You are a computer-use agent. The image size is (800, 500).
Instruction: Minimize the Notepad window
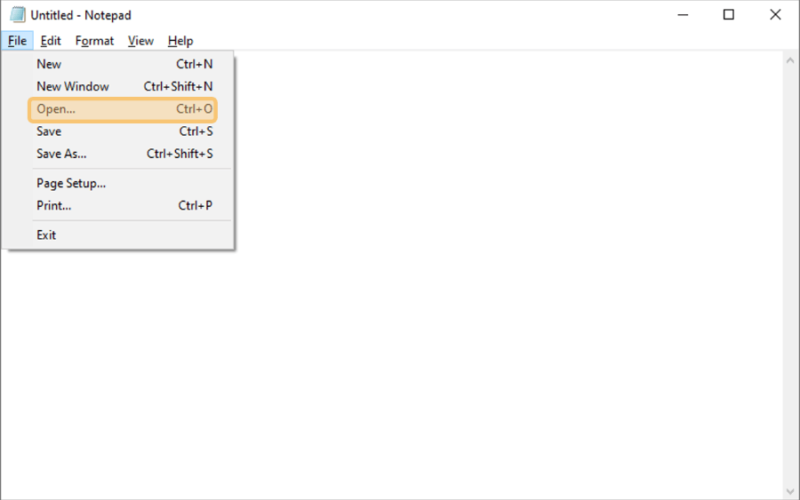[x=683, y=15]
